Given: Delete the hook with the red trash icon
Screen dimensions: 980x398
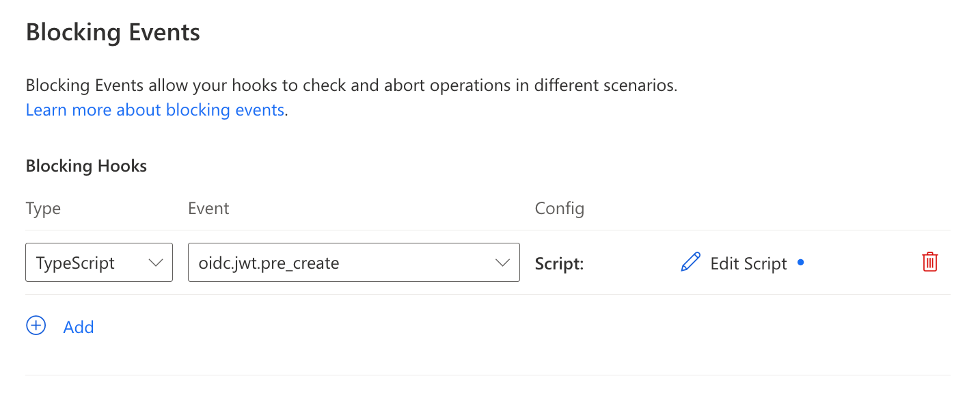Looking at the screenshot, I should [929, 262].
